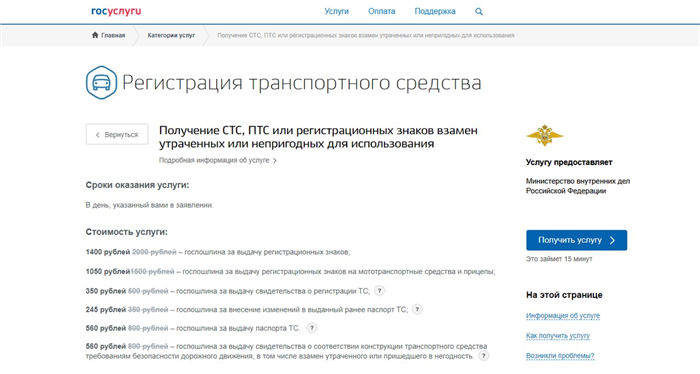Click the На этой странице heading

564,295
